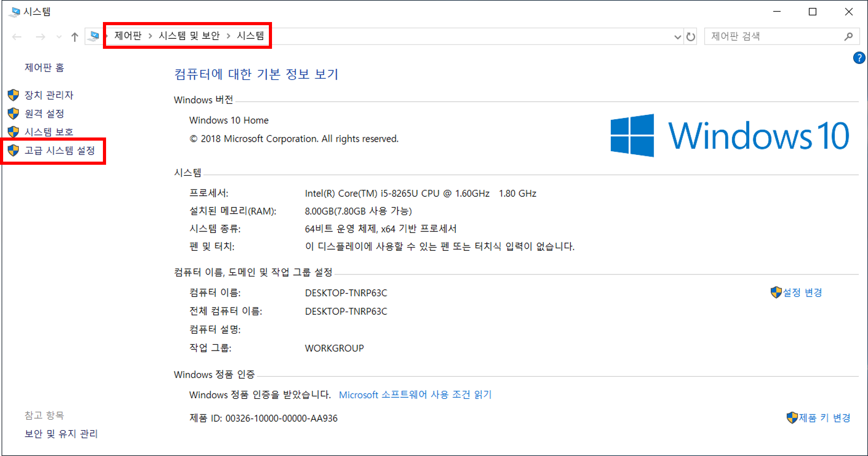Open 시스템 보호 link
868x456 pixels.
pos(49,132)
